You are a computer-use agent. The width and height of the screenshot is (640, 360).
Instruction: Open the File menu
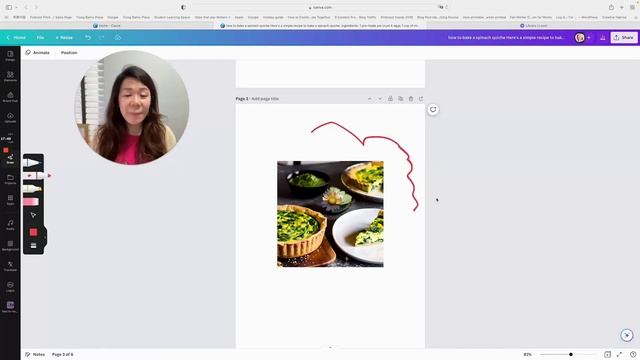40,38
